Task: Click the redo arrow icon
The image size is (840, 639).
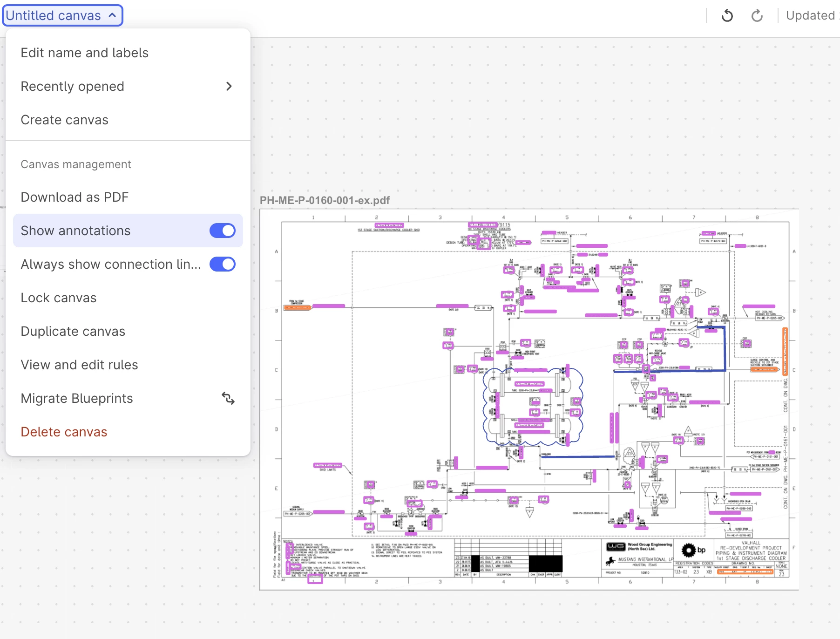Action: point(757,16)
